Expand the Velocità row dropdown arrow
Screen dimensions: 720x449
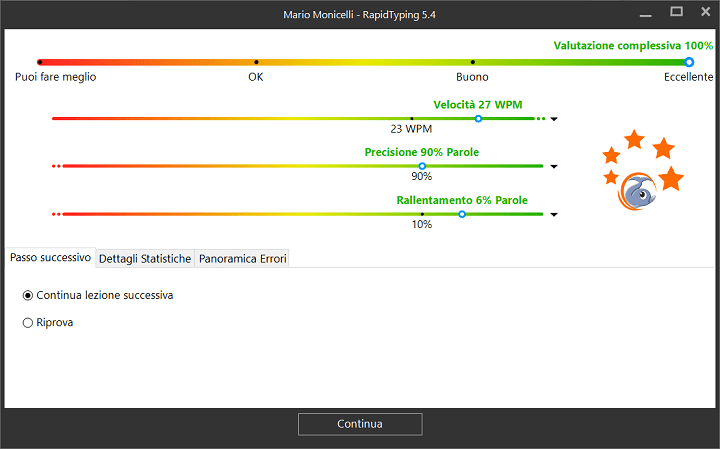coord(554,119)
